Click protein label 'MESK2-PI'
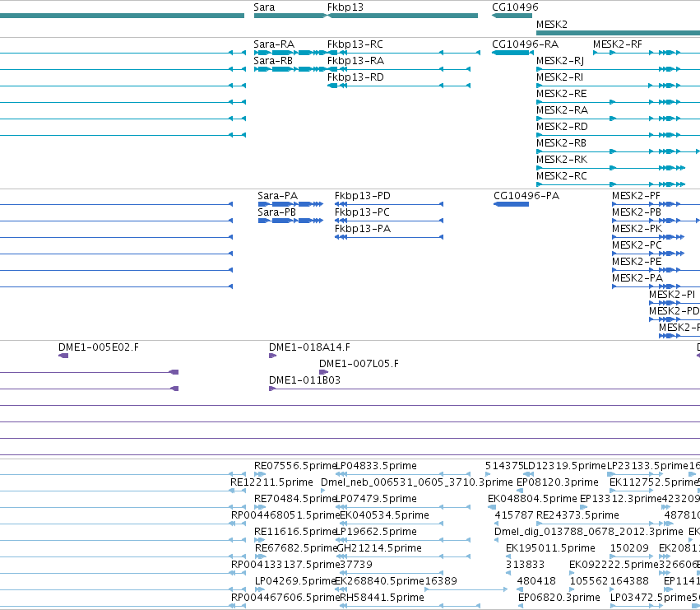 [x=672, y=296]
